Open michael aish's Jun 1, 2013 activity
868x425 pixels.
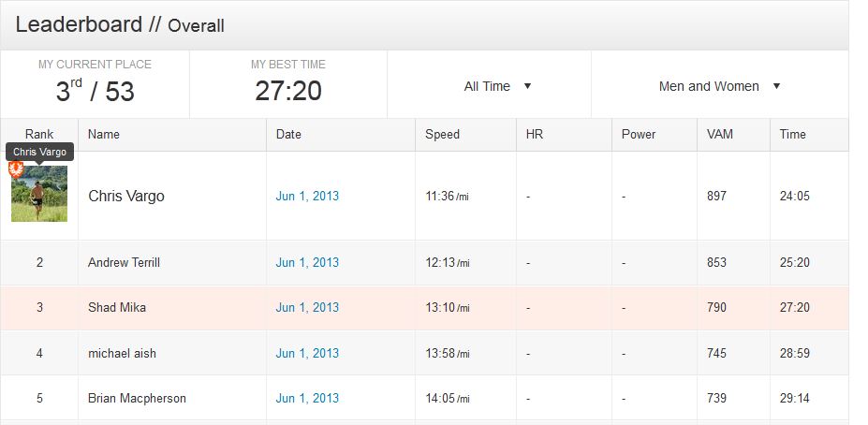point(307,353)
